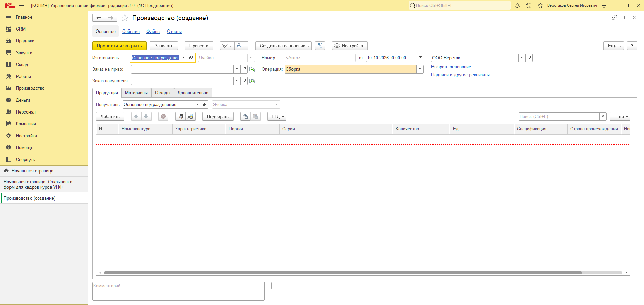Open the Настройка button
The height and width of the screenshot is (305, 644).
[x=349, y=46]
